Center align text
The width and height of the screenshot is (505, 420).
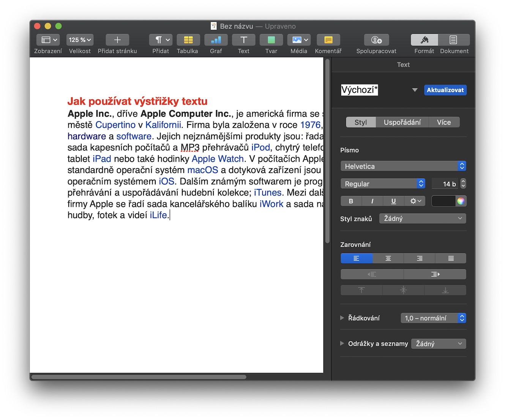point(388,258)
